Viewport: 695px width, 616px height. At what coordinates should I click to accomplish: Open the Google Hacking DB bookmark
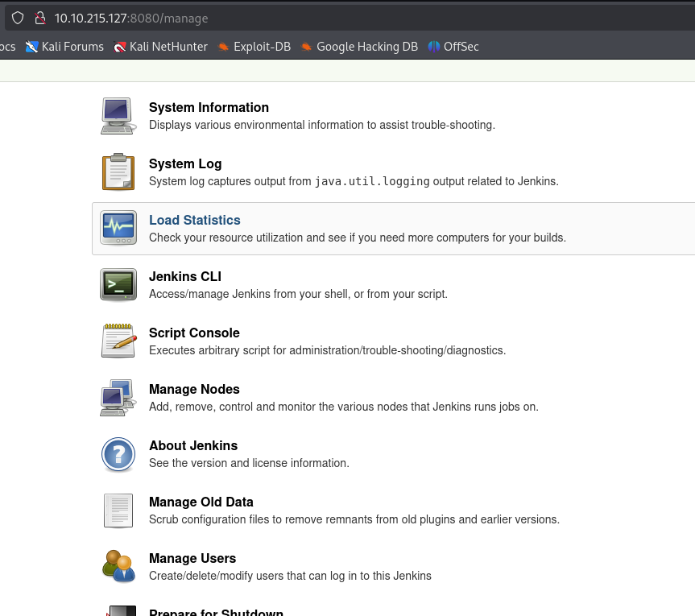(x=358, y=47)
